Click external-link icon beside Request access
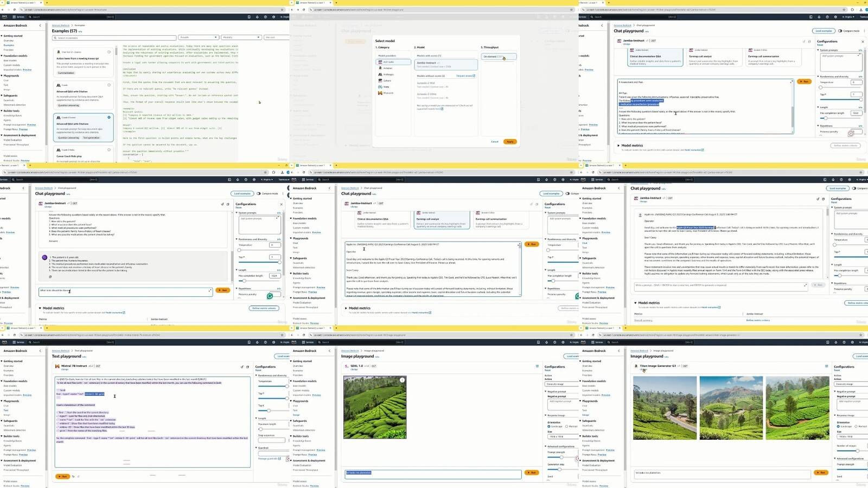 [x=474, y=76]
